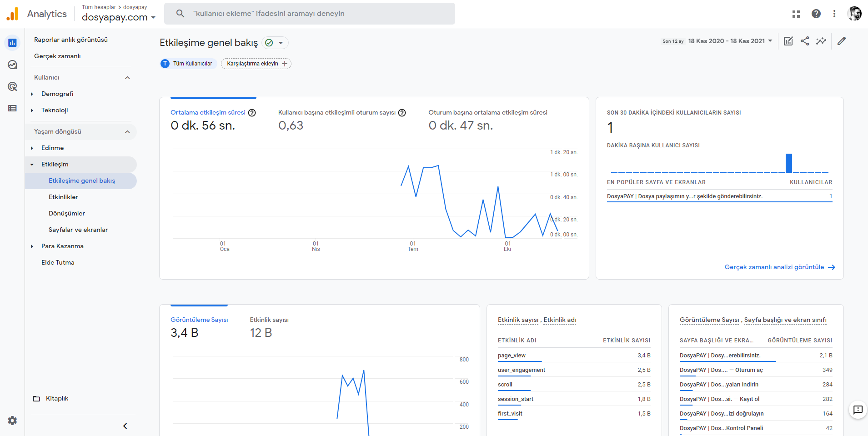Click the Kitaplık folder icon

(36, 399)
